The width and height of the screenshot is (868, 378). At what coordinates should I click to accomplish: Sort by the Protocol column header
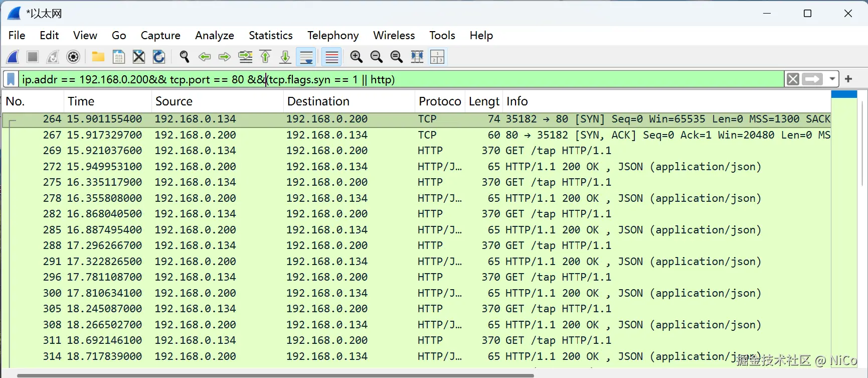point(440,101)
